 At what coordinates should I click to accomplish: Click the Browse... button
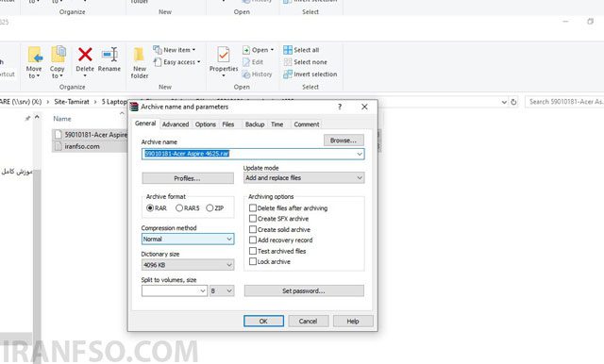[344, 141]
